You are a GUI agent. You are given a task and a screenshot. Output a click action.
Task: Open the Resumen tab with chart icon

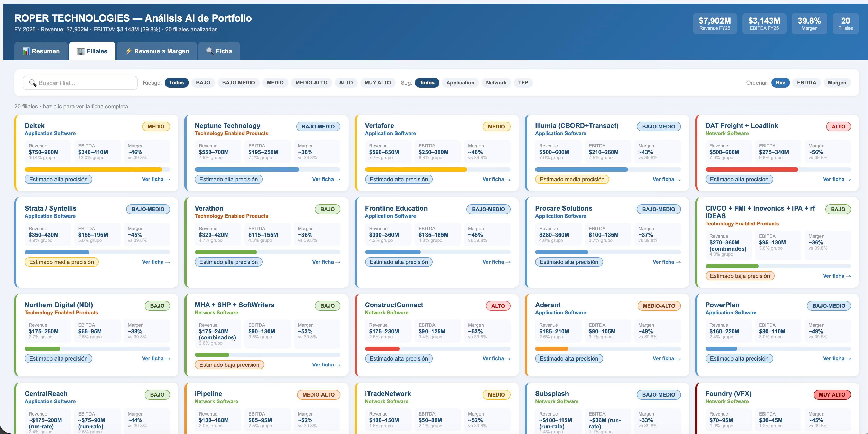pos(41,51)
